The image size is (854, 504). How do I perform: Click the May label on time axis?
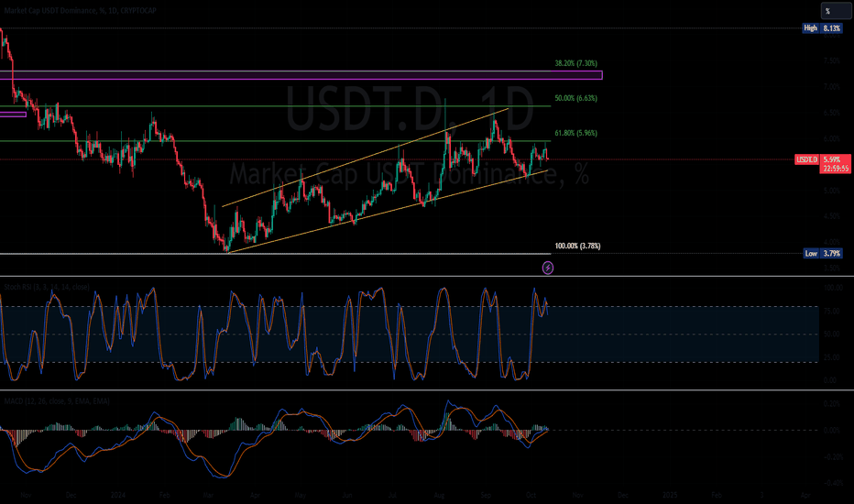301,495
